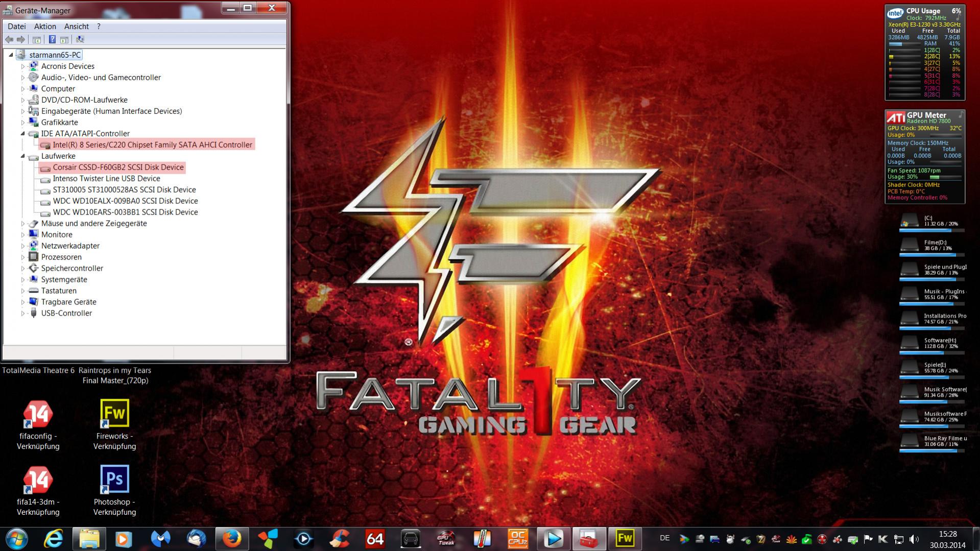Select Corsair CSSD-F60GB2 SCSI Disk Device
Screen dimensions: 980x551
coord(118,167)
